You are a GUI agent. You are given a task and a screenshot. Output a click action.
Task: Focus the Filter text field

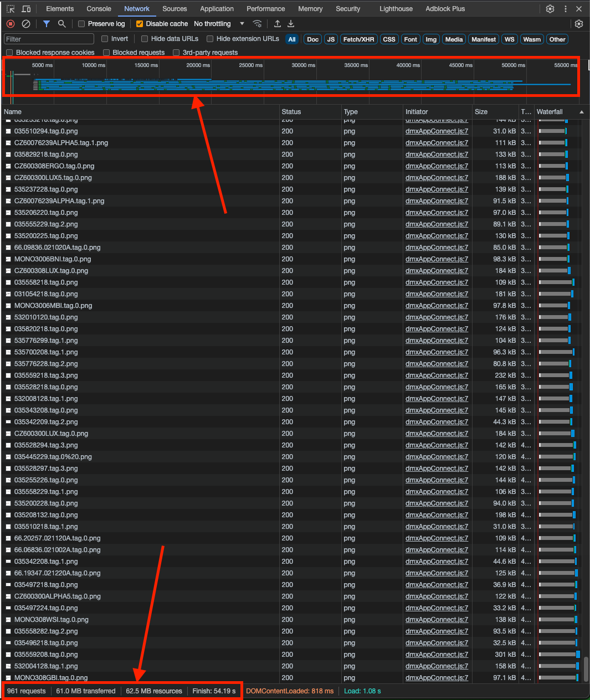49,39
